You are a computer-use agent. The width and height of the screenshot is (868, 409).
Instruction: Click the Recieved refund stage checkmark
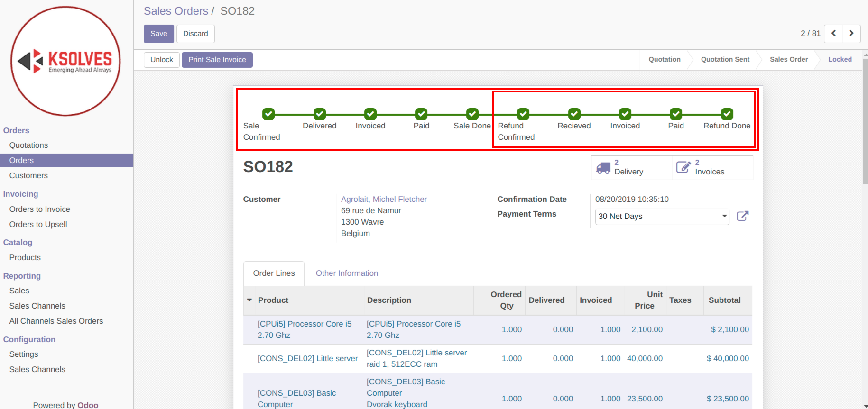point(574,114)
